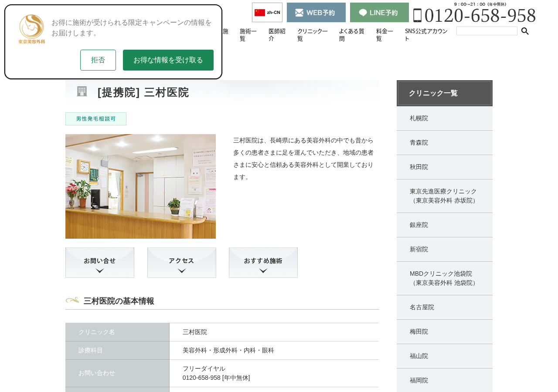Select 札幌院 in the clinic list
Image resolution: width=558 pixels, height=392 pixels.
pyautogui.click(x=445, y=118)
